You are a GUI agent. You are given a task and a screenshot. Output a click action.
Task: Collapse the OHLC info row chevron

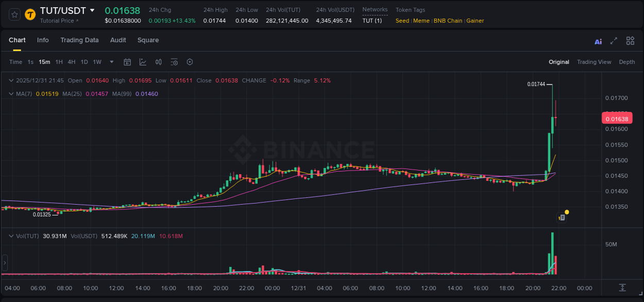click(x=10, y=80)
